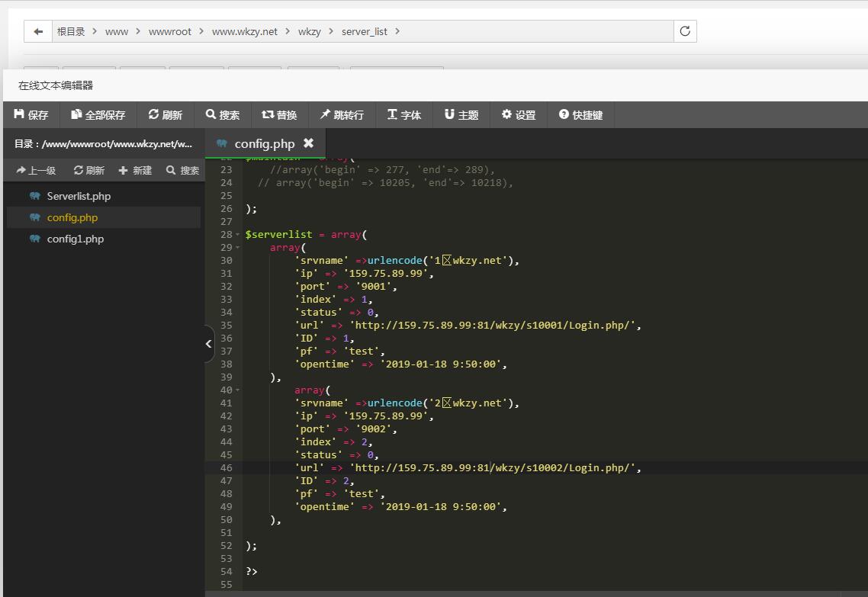Switch to the config.php editor tab
This screenshot has width=868, height=597.
[x=264, y=143]
